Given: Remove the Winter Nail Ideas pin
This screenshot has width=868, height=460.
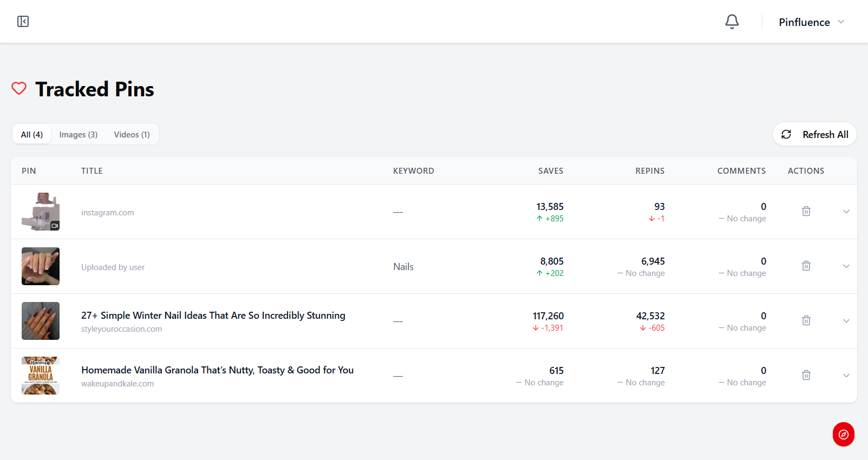Looking at the screenshot, I should point(806,320).
